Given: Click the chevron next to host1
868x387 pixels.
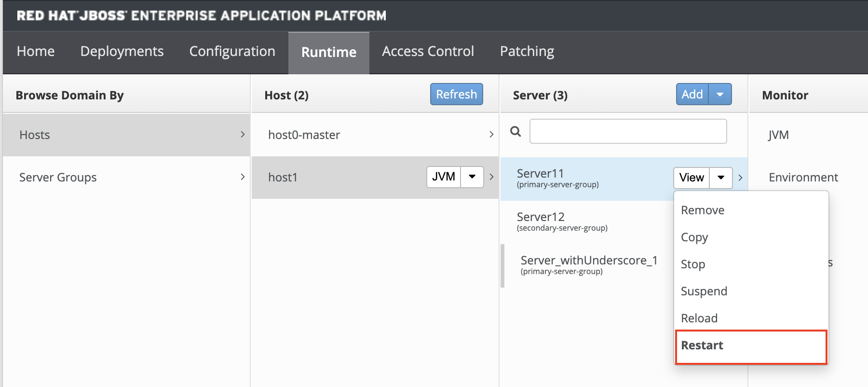Looking at the screenshot, I should point(491,177).
